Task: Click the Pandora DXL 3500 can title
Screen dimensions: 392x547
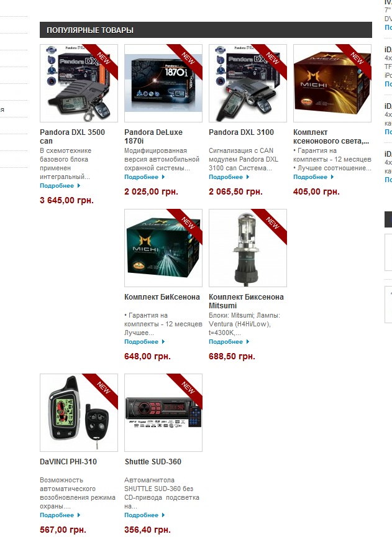Action: coord(72,136)
